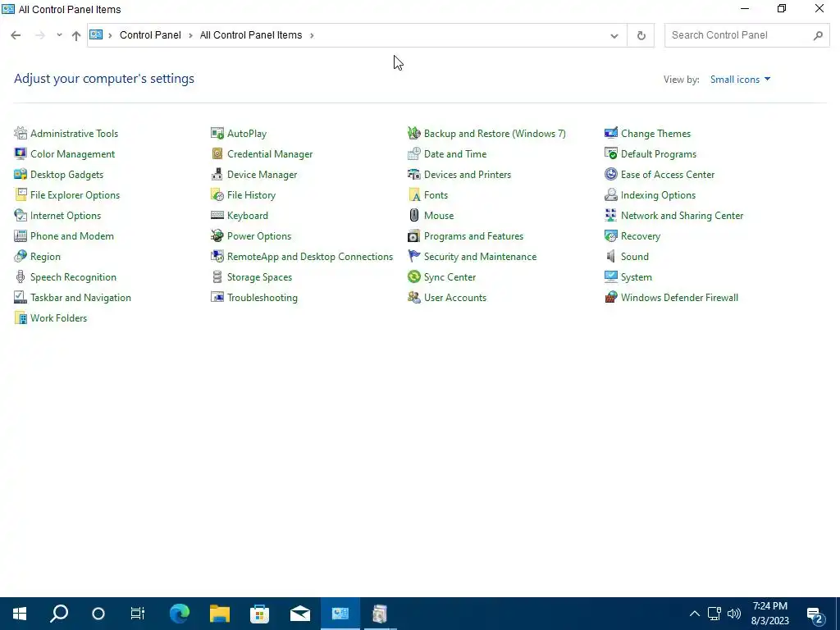Click the Windows Defender Firewall icon
This screenshot has width=840, height=630.
click(610, 297)
